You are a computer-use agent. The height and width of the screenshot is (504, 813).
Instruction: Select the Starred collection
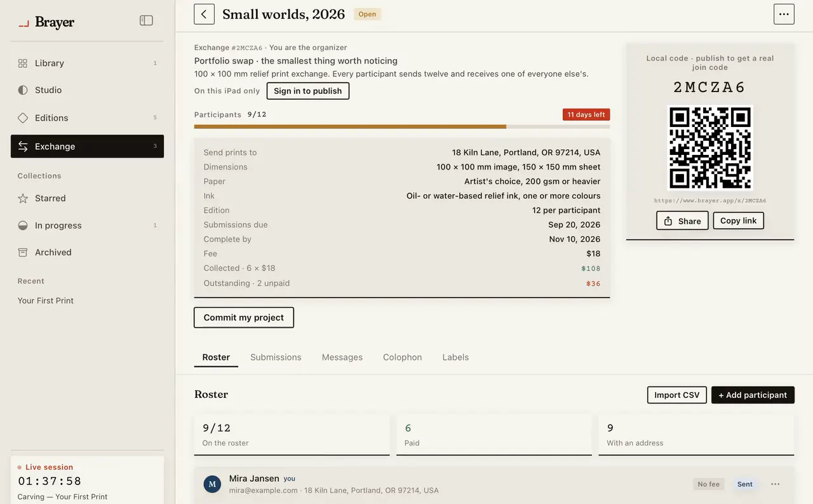pyautogui.click(x=87, y=198)
